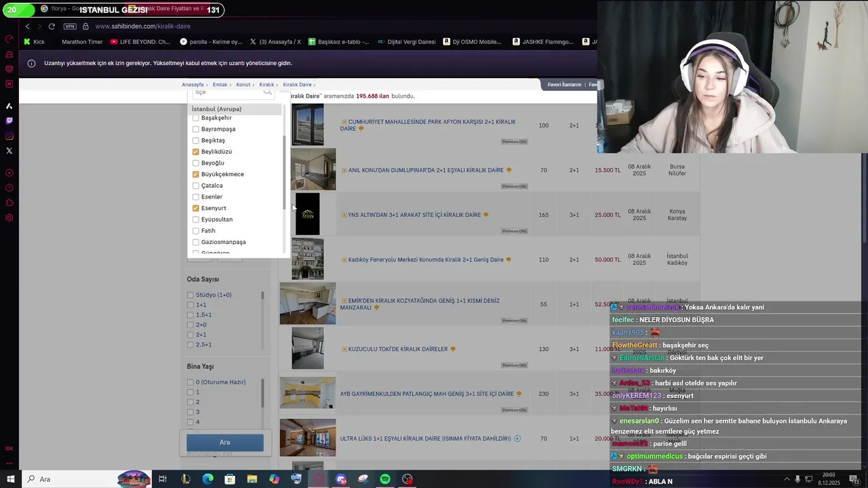Open ULTRA LÜKS 1+1 EŞYALI listing
Image resolution: width=868 pixels, height=488 pixels.
point(425,439)
